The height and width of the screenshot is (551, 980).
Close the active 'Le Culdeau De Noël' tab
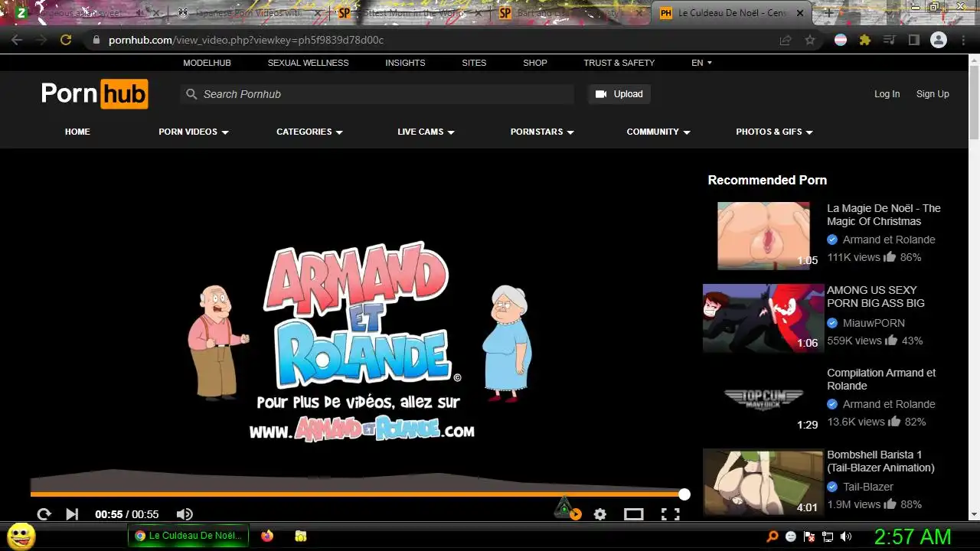[x=801, y=13]
